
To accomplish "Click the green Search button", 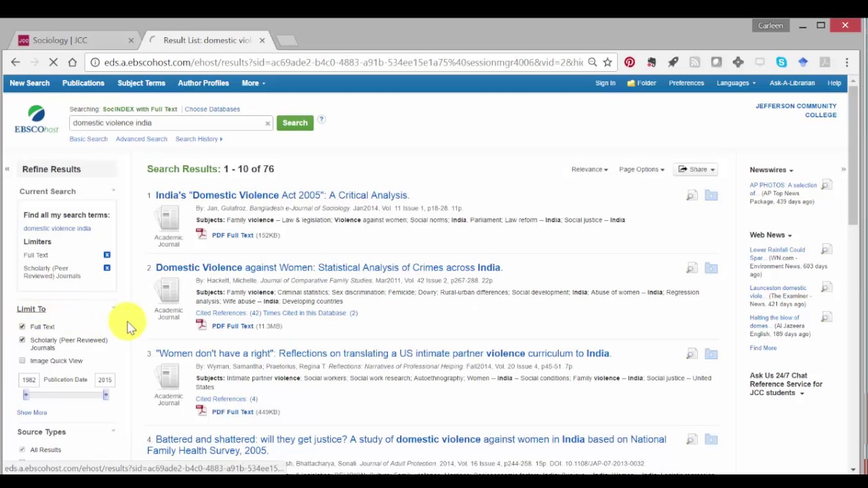I will tap(295, 123).
